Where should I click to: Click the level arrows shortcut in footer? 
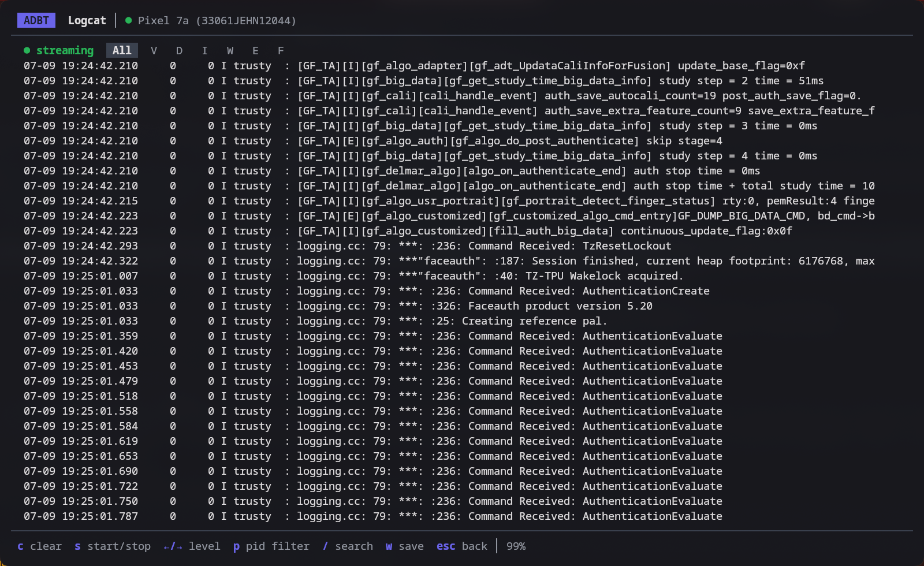click(x=192, y=546)
